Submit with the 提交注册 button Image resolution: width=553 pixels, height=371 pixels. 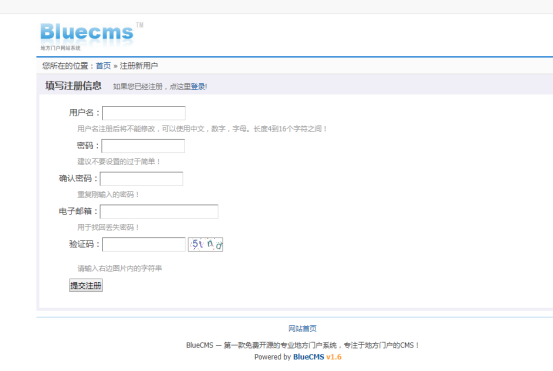(86, 285)
